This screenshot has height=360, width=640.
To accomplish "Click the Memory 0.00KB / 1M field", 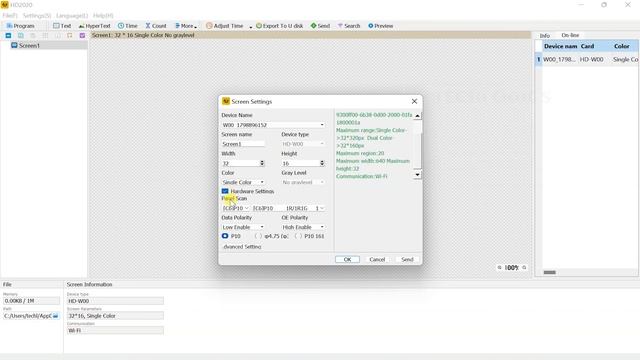I will 31,301.
